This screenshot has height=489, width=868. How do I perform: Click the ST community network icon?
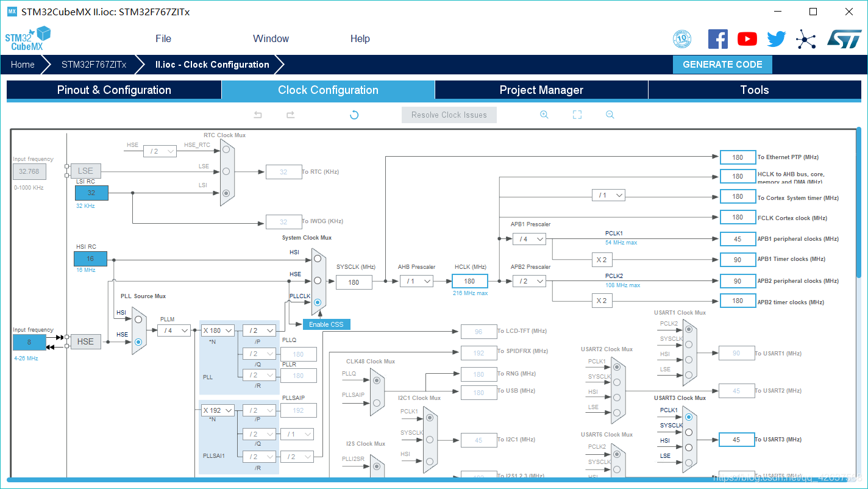coord(806,40)
